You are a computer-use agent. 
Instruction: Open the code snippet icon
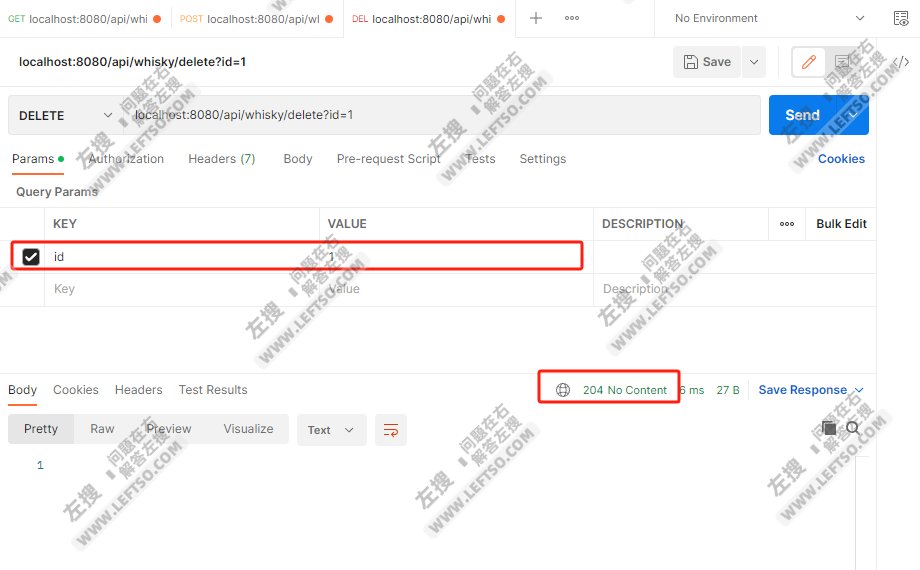click(900, 62)
